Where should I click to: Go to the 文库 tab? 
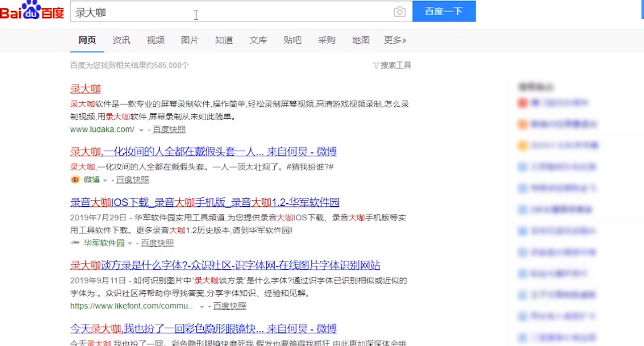258,40
